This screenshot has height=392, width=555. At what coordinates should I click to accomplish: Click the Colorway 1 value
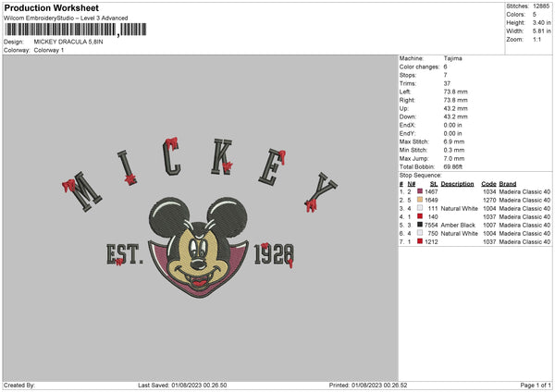(x=50, y=49)
